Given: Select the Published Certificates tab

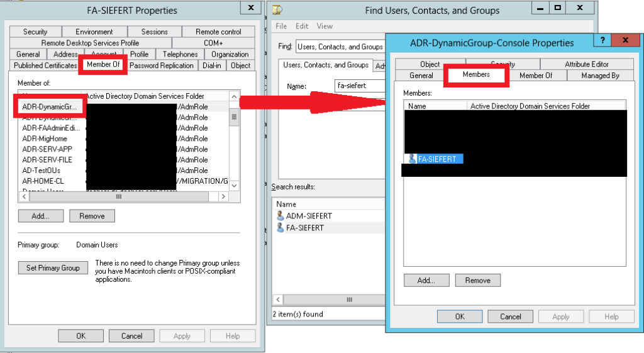Looking at the screenshot, I should pos(45,65).
